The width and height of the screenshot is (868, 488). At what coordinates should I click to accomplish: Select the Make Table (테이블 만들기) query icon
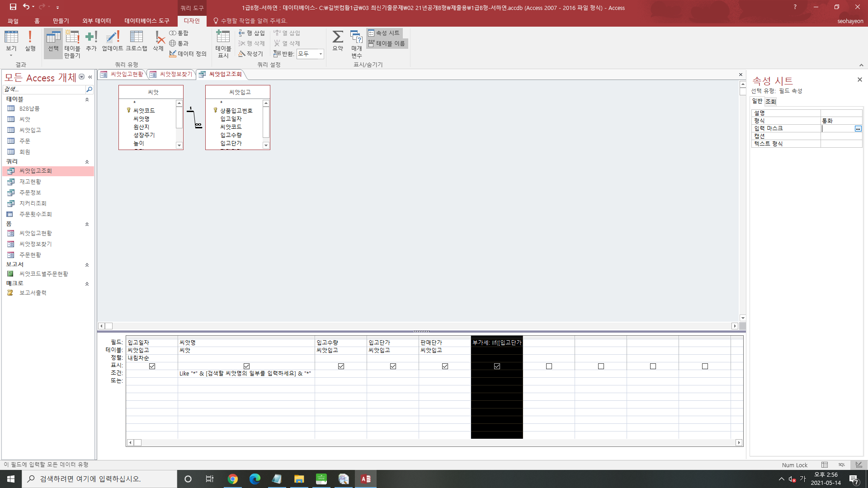coord(72,43)
